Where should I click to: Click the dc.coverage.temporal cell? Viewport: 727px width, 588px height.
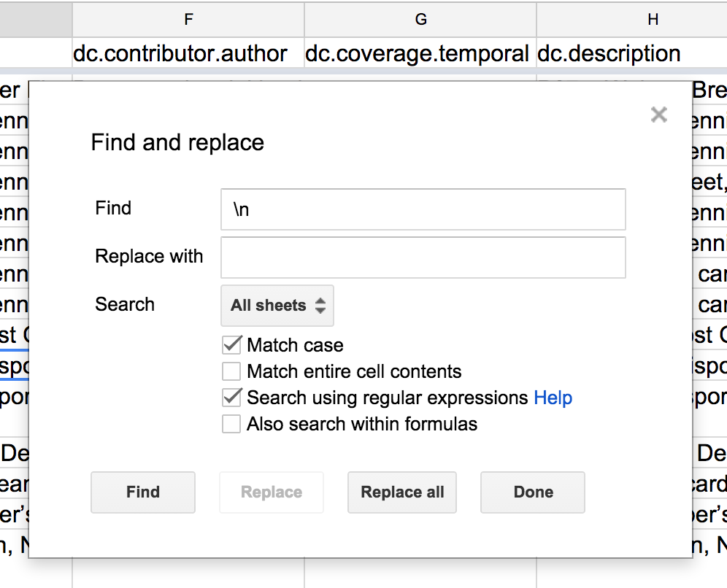click(417, 53)
